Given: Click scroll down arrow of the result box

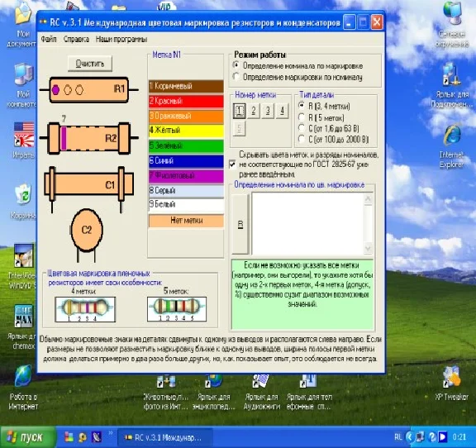Looking at the screenshot, I should (368, 249).
